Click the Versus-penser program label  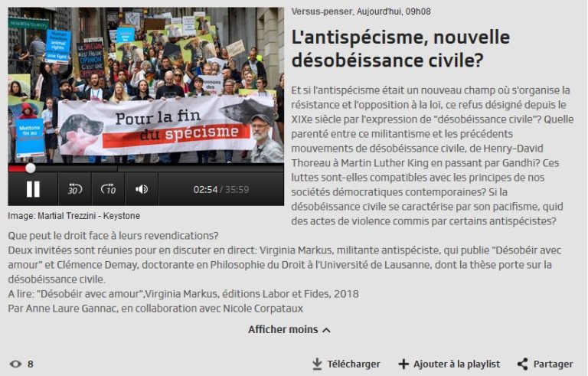[x=322, y=11]
